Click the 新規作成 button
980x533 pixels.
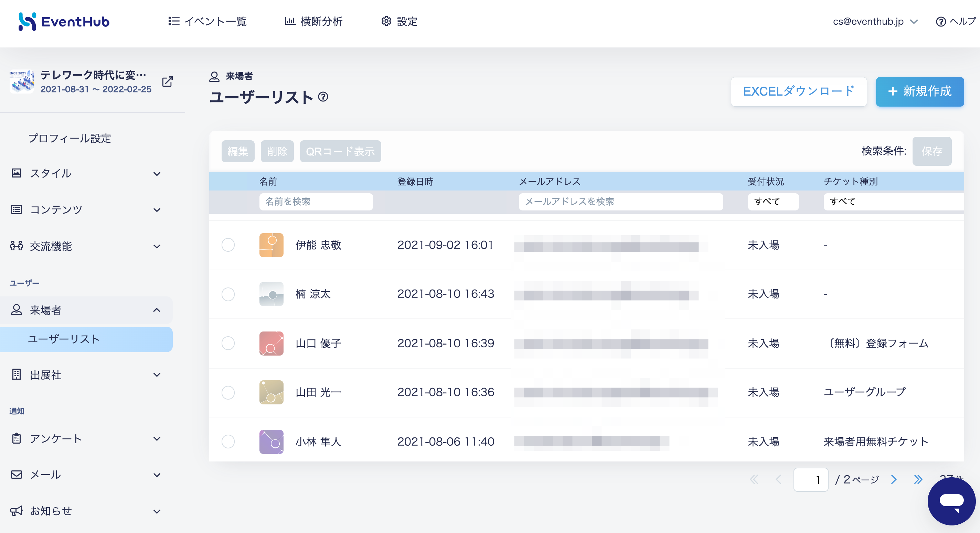point(919,91)
